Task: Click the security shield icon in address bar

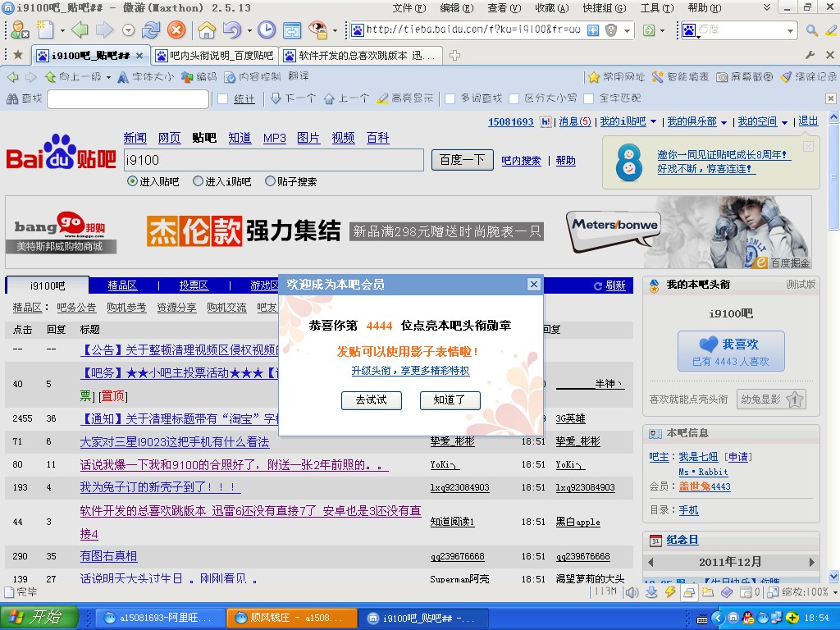Action: (x=610, y=30)
